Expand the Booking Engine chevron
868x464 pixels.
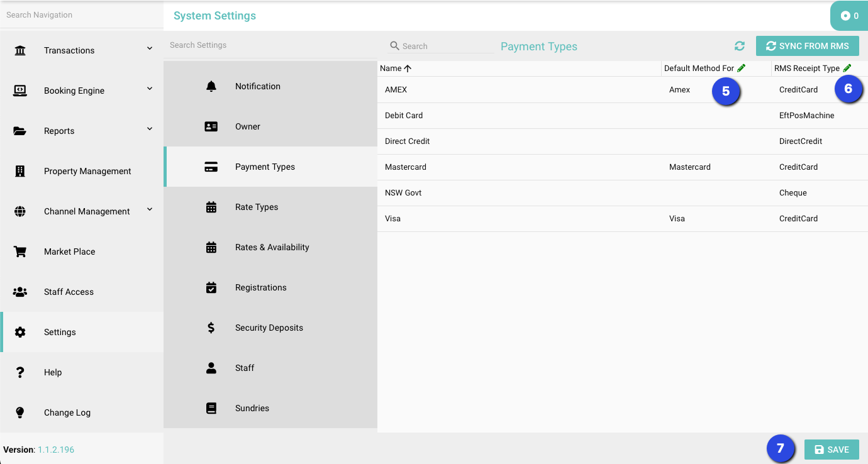(x=150, y=89)
